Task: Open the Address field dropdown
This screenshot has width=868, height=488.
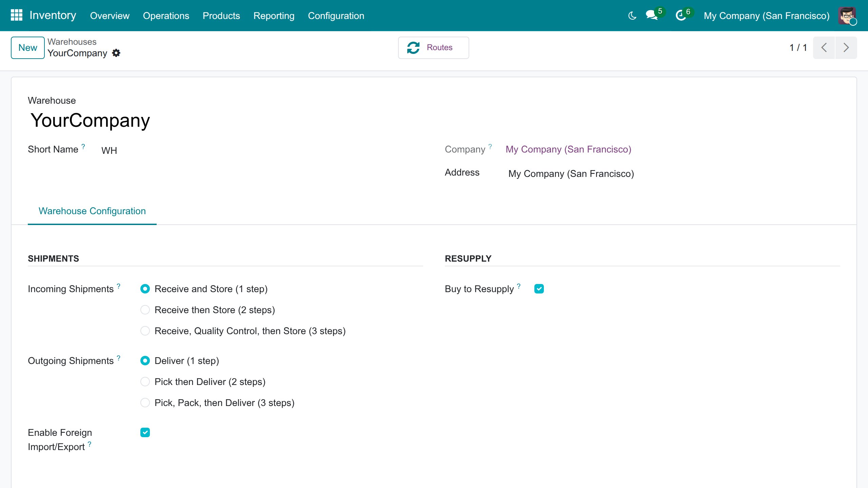Action: (673, 174)
